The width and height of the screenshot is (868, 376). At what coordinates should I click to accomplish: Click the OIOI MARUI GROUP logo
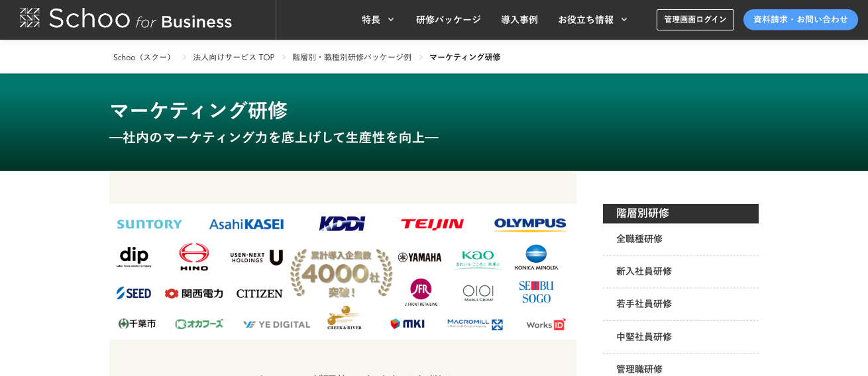(x=478, y=293)
